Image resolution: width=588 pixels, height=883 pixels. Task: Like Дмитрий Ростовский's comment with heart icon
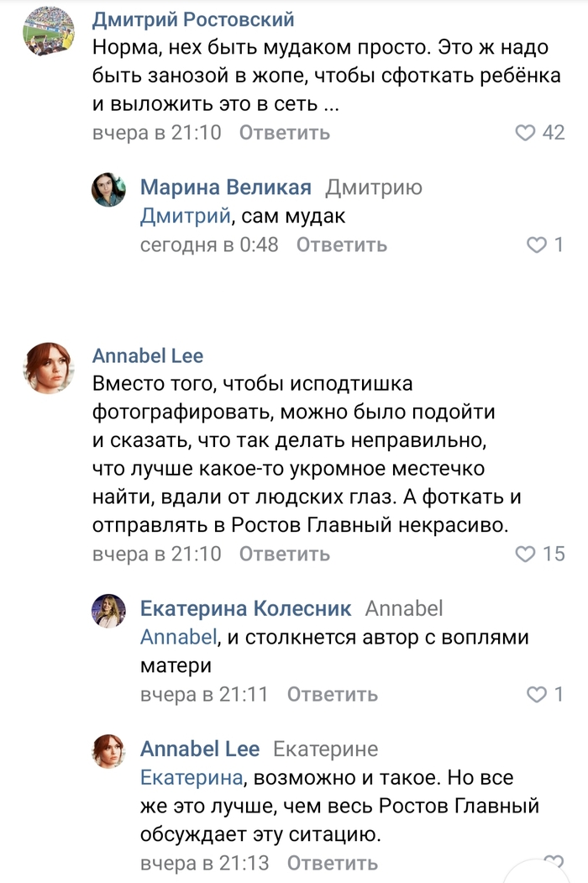(525, 133)
